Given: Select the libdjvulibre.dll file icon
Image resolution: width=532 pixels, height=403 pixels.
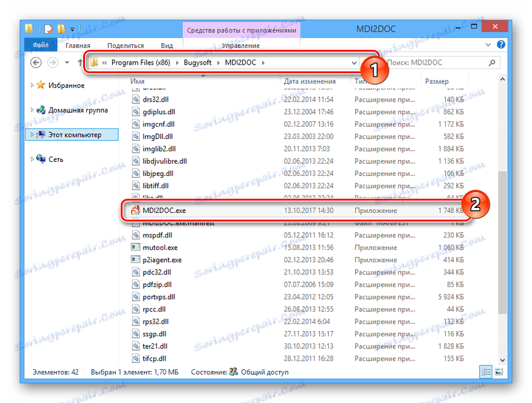Looking at the screenshot, I should pos(135,161).
